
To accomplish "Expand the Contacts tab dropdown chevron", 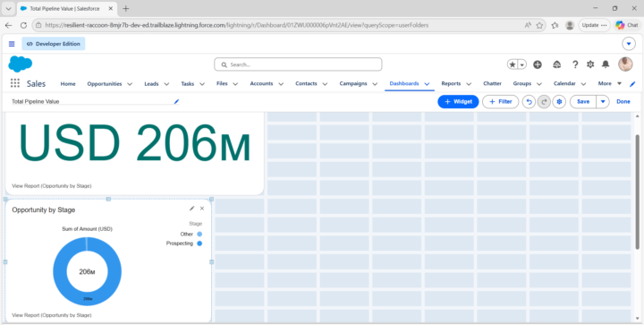I will pyautogui.click(x=325, y=84).
